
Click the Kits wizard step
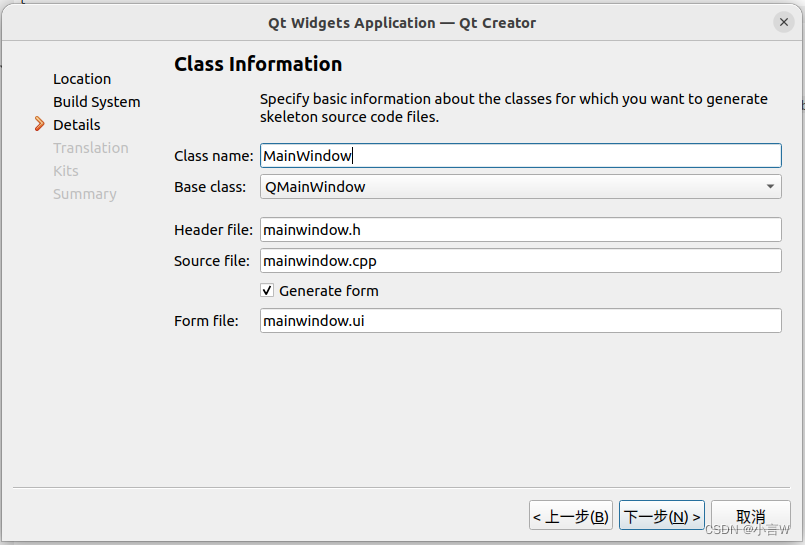pos(66,171)
